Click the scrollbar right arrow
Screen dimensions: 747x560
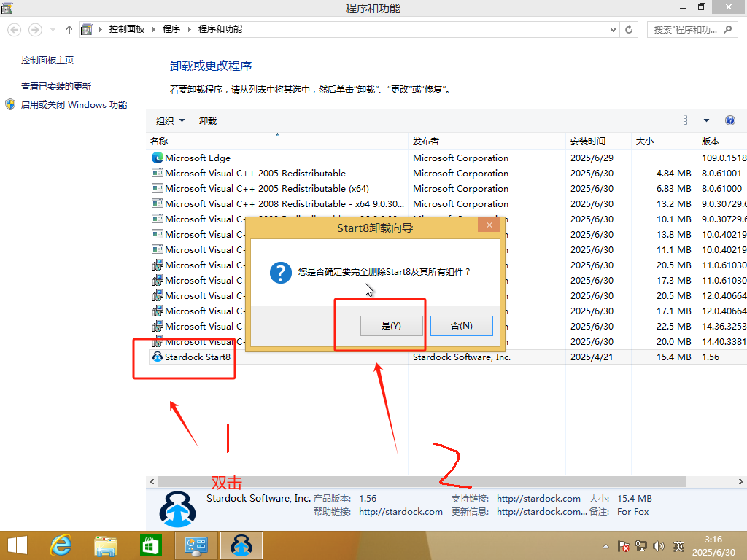coord(741,481)
